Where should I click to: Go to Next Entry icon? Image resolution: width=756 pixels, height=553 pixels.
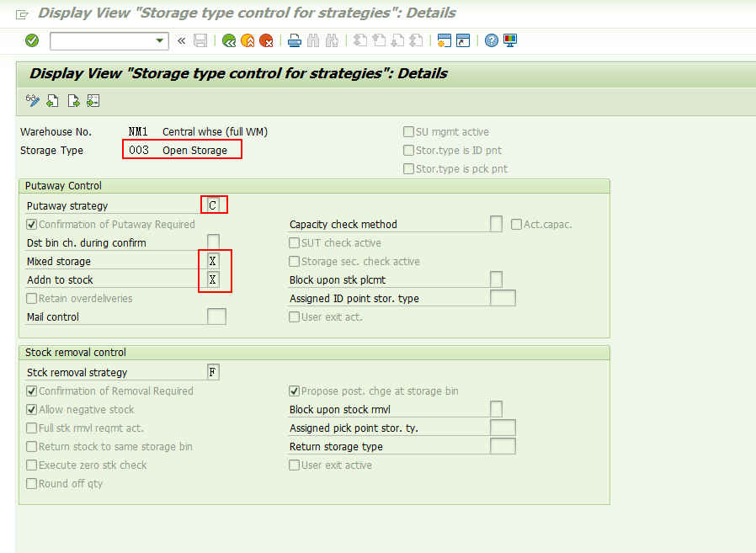pos(73,101)
